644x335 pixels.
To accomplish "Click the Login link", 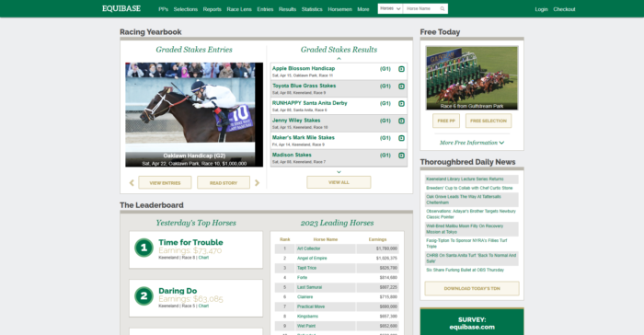I will pos(541,9).
